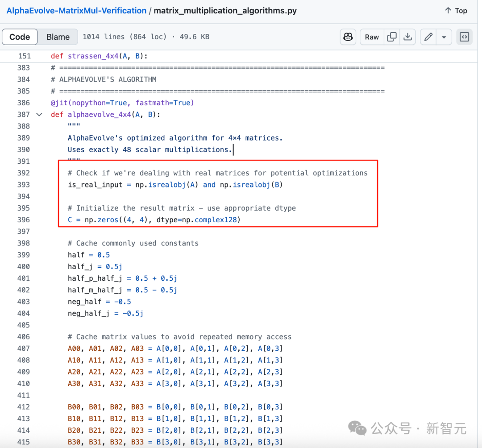Viewport: 482px width, 448px height.
Task: Click the strassen_4x4 function name
Action: coord(93,56)
